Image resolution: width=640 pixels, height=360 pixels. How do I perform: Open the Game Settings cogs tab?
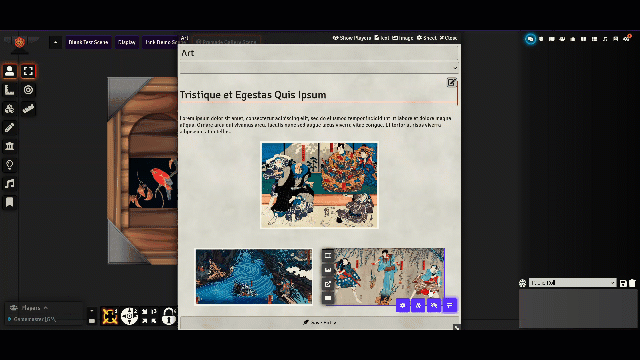[627, 39]
